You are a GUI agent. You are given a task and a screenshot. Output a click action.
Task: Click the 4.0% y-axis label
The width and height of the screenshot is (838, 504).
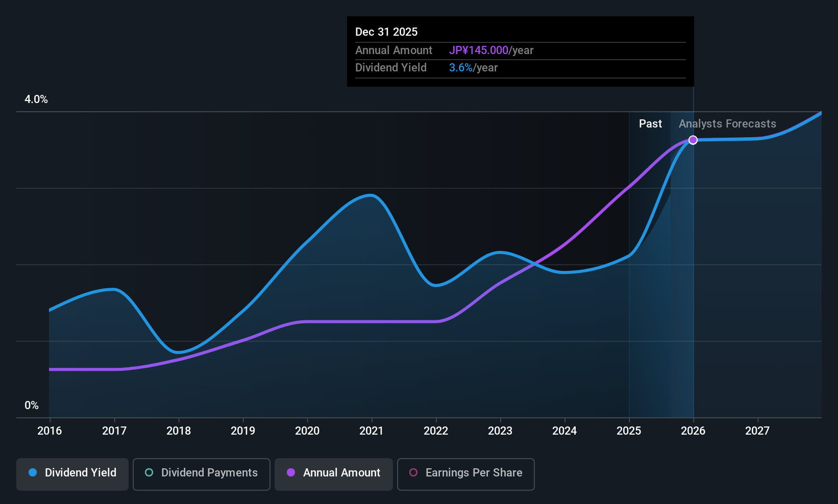point(36,99)
